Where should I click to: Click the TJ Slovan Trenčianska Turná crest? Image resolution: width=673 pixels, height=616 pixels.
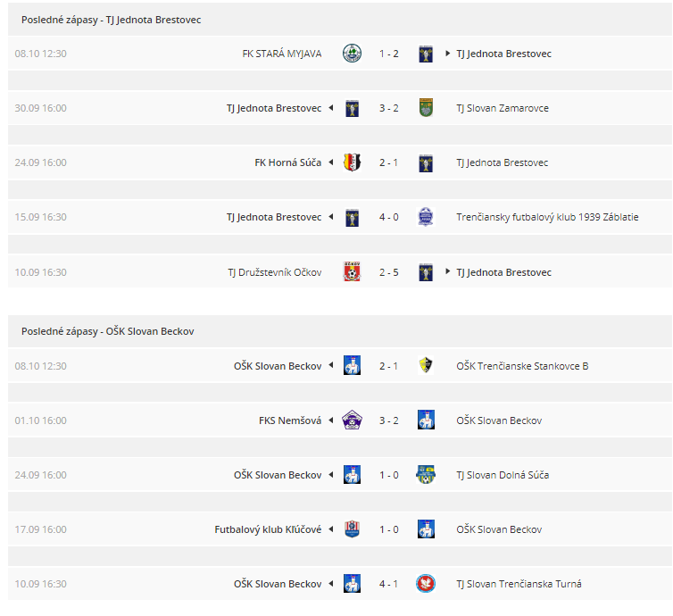[x=426, y=584]
